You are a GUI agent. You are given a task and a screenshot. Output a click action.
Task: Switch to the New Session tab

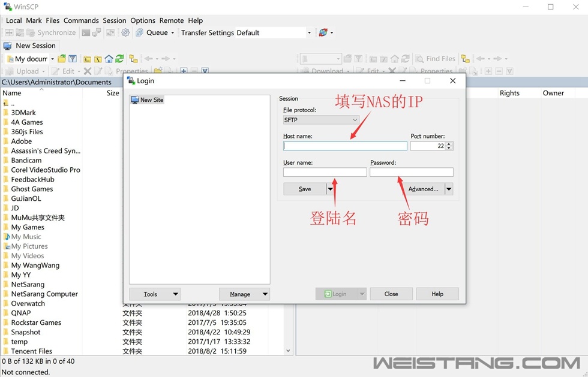30,46
